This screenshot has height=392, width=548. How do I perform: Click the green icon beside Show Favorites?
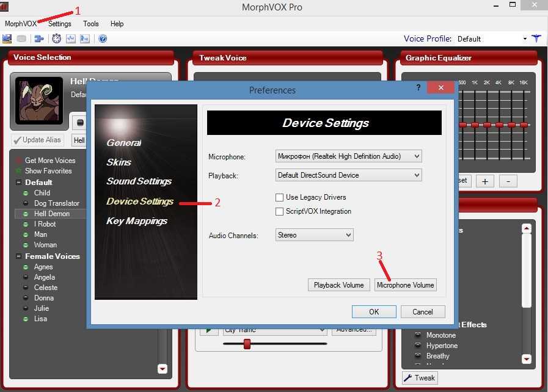coord(18,171)
